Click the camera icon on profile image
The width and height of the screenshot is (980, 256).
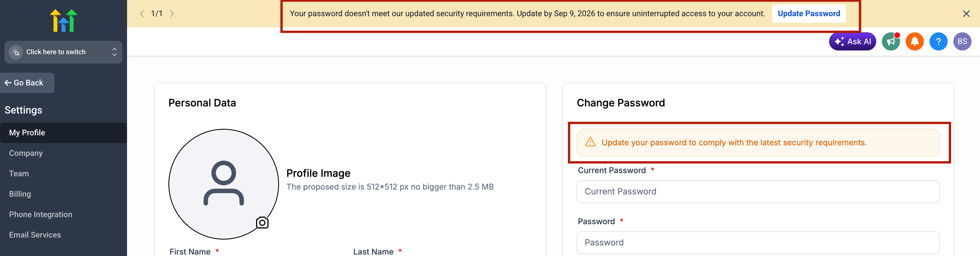[x=262, y=223]
